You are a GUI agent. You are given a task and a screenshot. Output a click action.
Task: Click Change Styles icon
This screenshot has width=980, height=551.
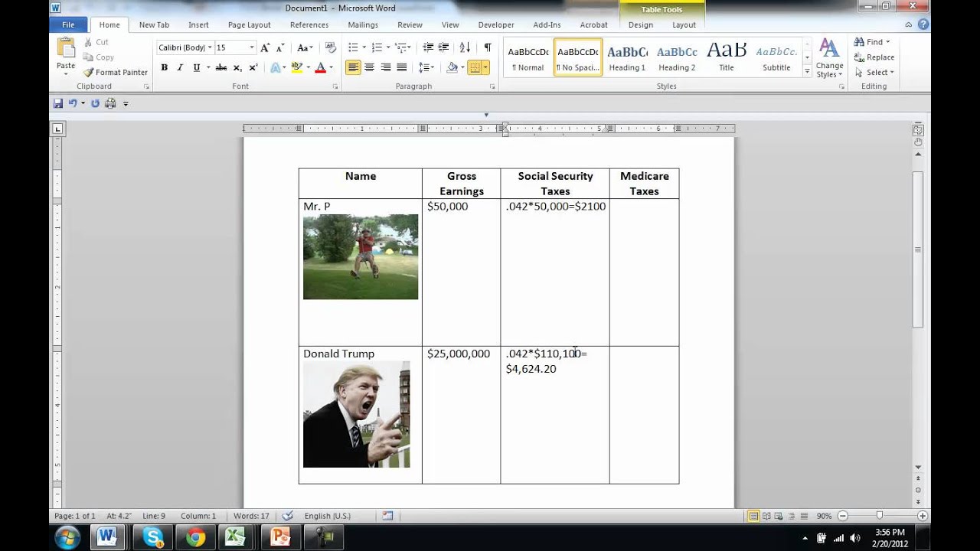click(x=829, y=48)
